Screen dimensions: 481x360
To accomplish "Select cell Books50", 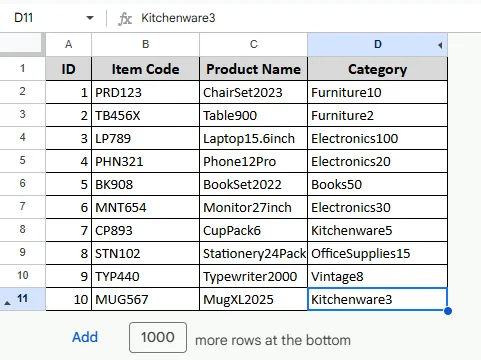I will 378,184.
